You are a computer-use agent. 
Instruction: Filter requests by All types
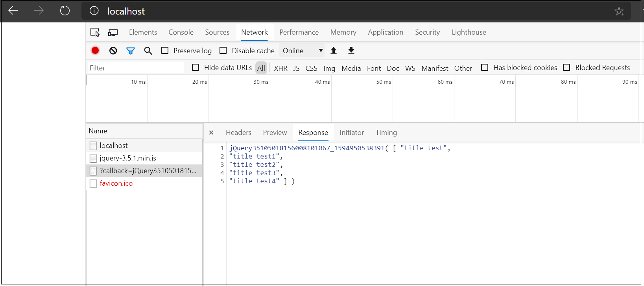[x=261, y=68]
